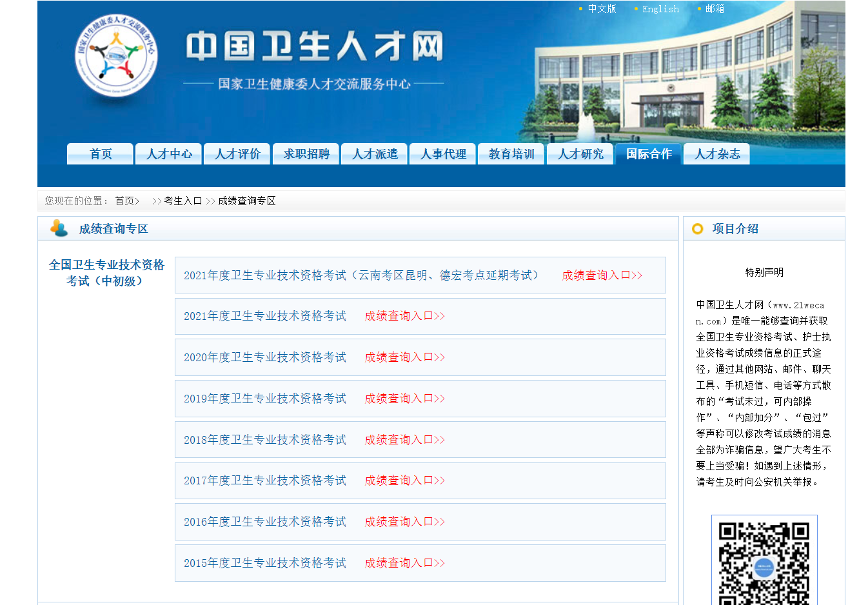Click the 您现在的位置 breadcrumb label

(x=77, y=201)
